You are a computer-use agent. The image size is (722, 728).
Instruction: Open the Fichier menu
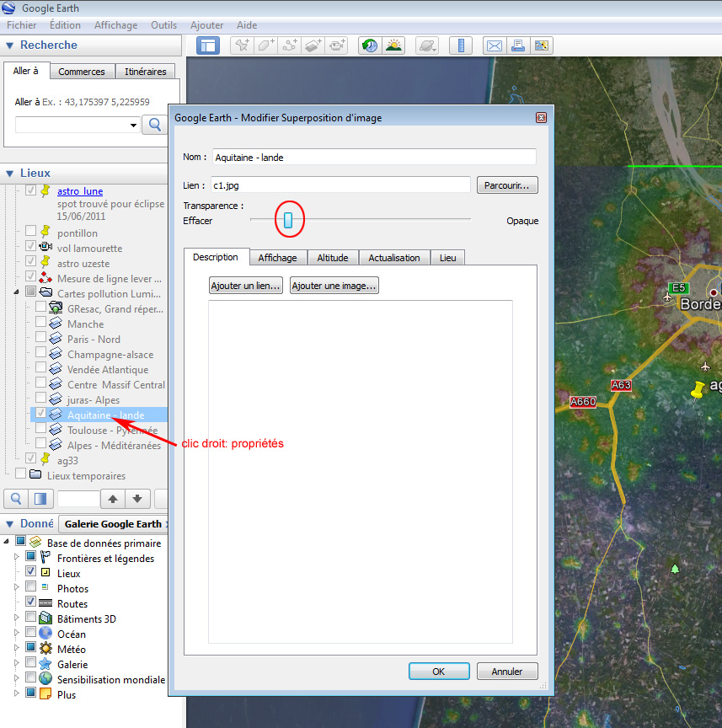[x=21, y=25]
